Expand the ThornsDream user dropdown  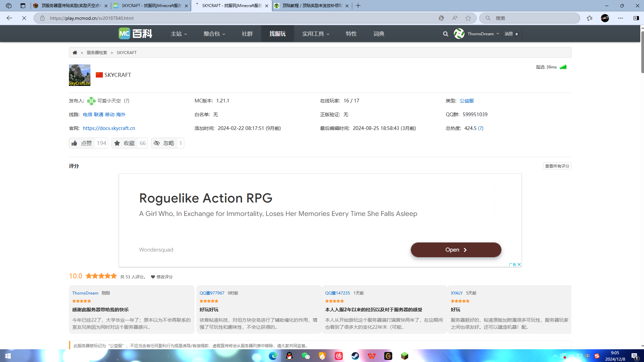pos(483,34)
